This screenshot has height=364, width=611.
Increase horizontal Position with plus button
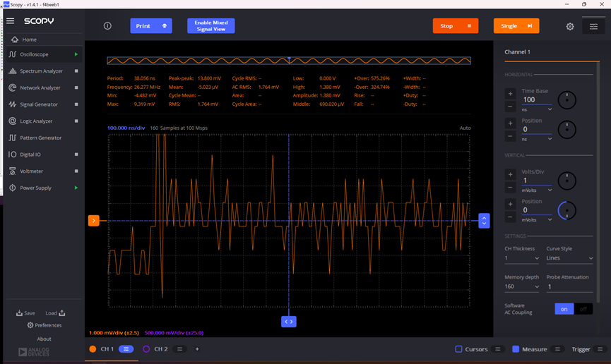coord(510,123)
